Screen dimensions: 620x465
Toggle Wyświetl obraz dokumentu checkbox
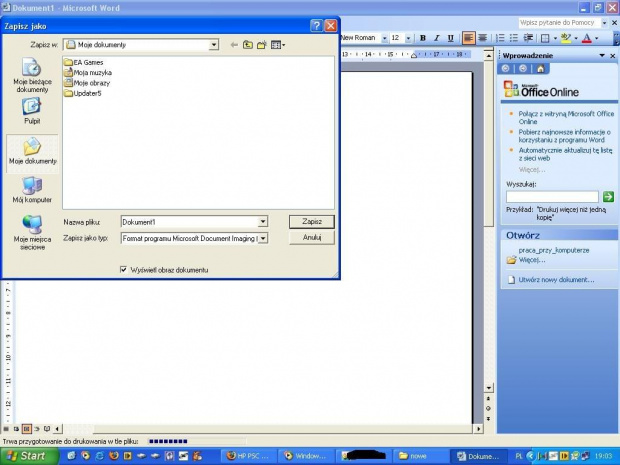[123, 269]
